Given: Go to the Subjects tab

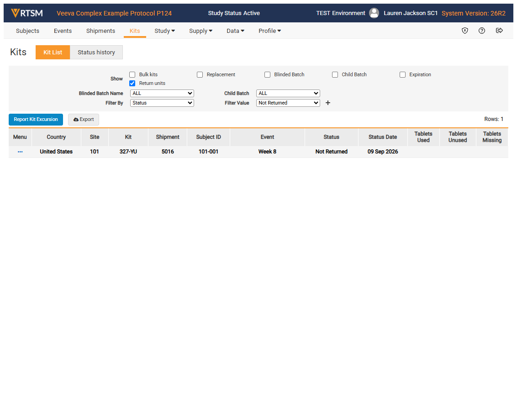Looking at the screenshot, I should [x=27, y=31].
